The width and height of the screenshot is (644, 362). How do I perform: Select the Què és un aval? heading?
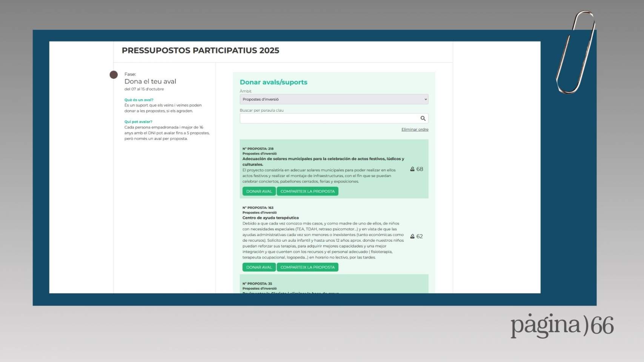click(139, 100)
